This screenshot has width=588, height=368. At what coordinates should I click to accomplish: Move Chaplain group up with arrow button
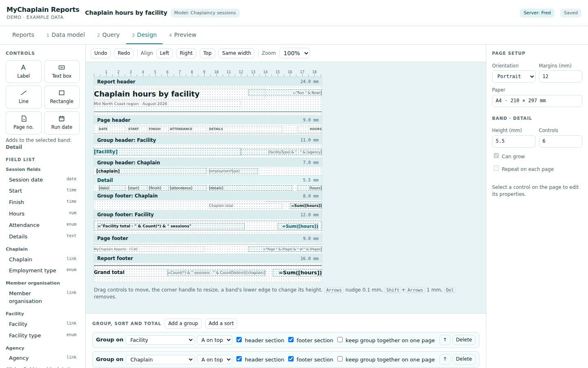point(445,359)
